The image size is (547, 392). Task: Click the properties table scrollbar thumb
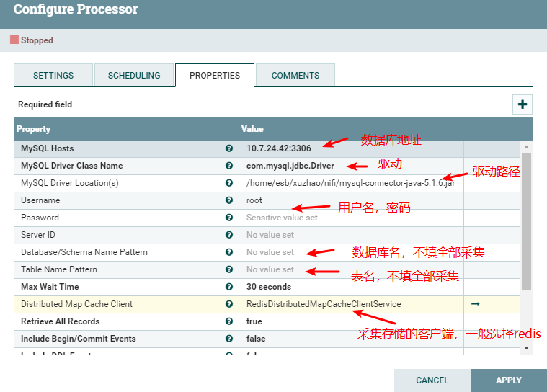point(526,221)
